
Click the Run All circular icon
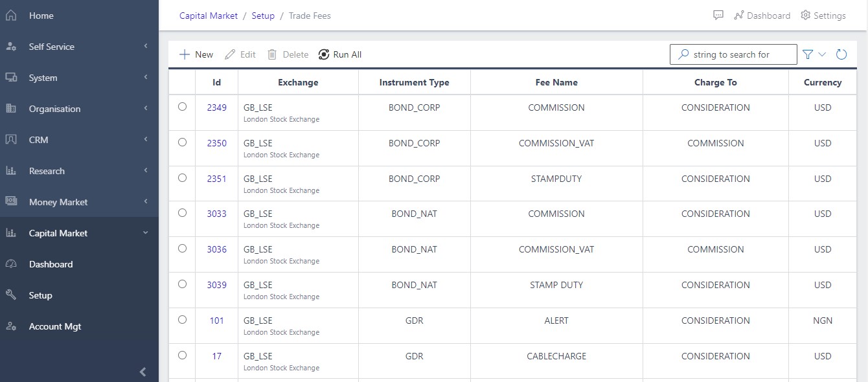(x=324, y=54)
